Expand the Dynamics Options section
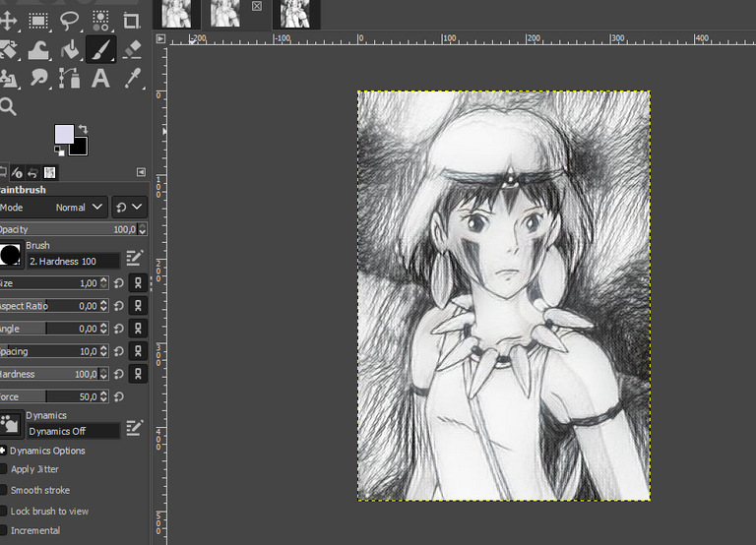Image resolution: width=756 pixels, height=545 pixels. pos(2,451)
